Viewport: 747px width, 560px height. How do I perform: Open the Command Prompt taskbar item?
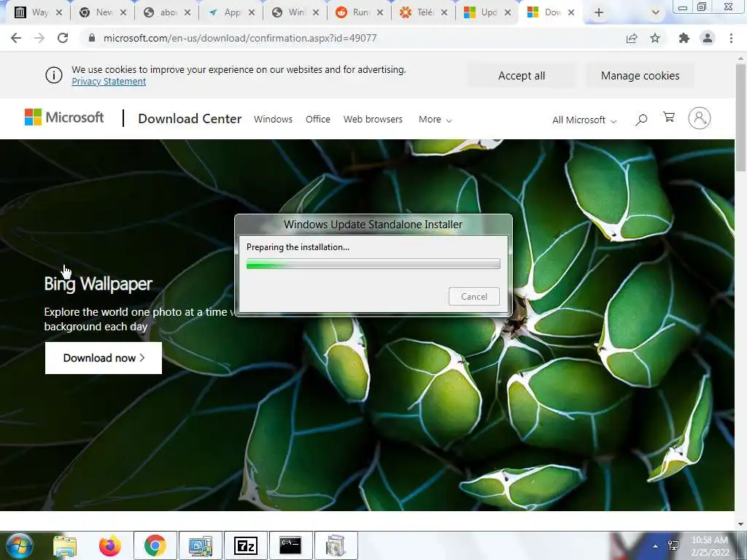point(290,545)
